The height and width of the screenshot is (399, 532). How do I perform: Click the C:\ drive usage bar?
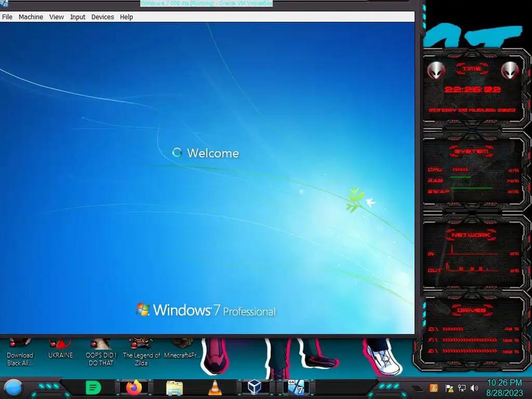(453, 329)
